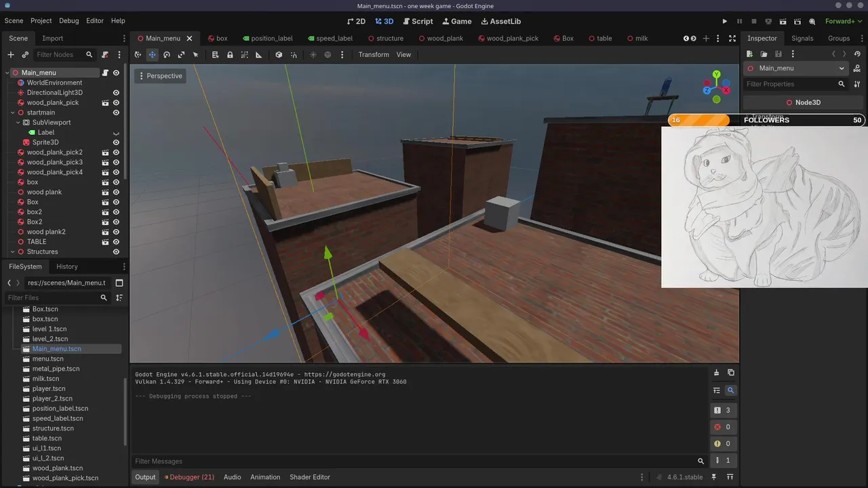Image resolution: width=868 pixels, height=488 pixels.
Task: Click the Run Specific Scene clapperboard icon
Action: (x=797, y=21)
